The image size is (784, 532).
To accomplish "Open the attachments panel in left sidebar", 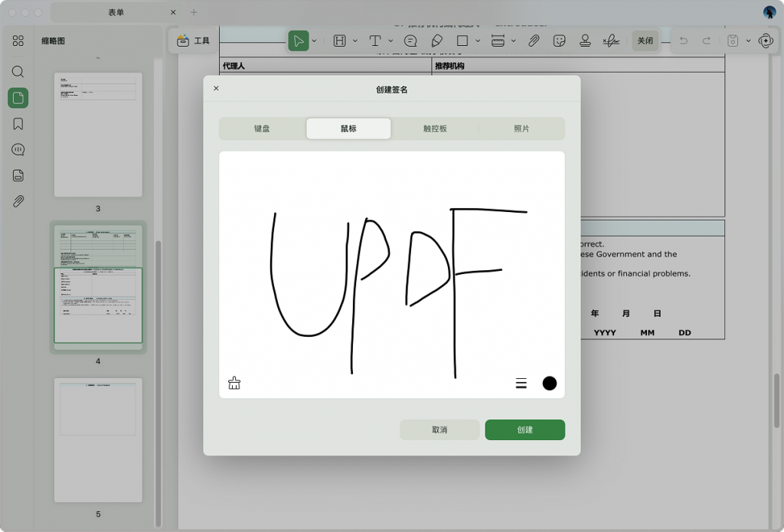I will point(18,201).
